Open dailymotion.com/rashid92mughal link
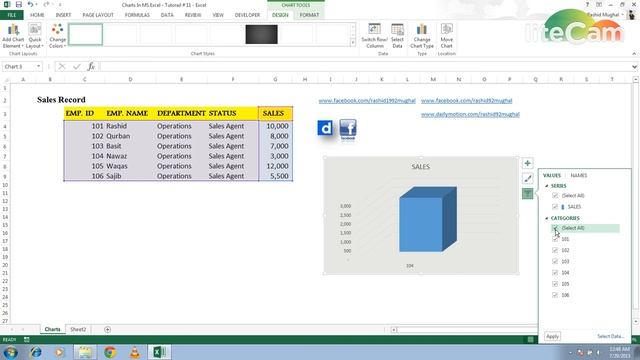Image resolution: width=640 pixels, height=360 pixels. 470,114
